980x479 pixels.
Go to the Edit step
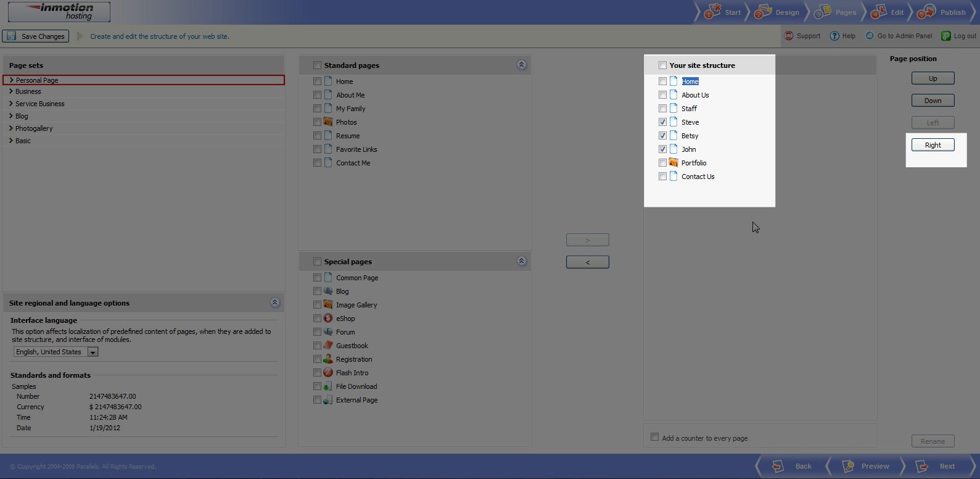(x=888, y=12)
